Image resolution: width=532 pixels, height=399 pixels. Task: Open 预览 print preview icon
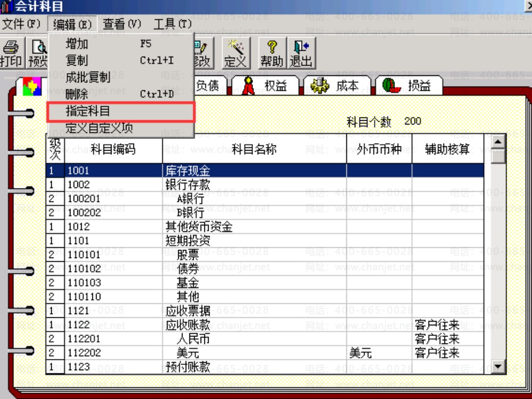(37, 53)
